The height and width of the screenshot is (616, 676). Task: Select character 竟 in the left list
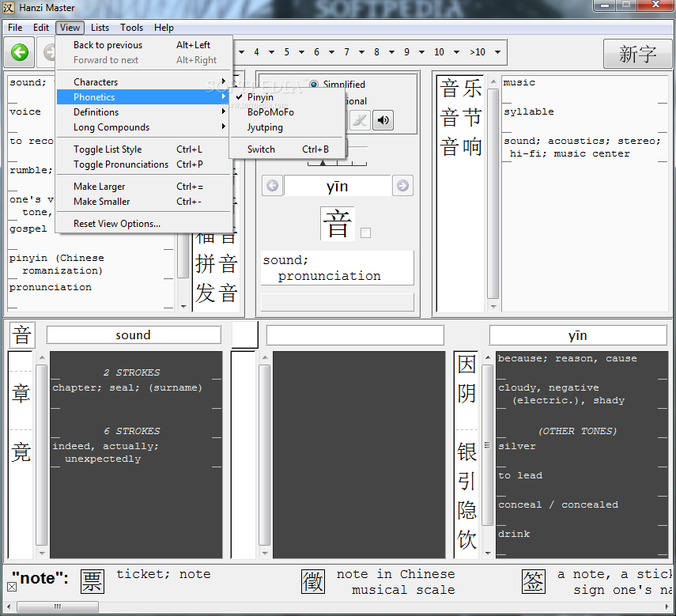point(21,452)
